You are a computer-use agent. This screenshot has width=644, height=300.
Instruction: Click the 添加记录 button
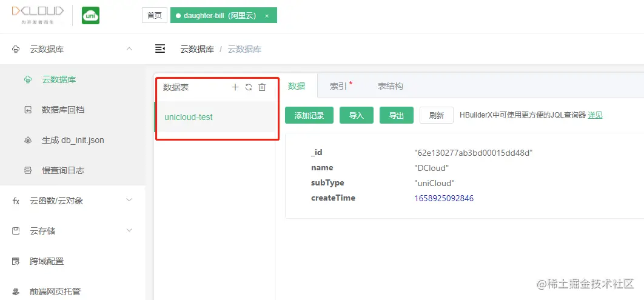(x=309, y=115)
